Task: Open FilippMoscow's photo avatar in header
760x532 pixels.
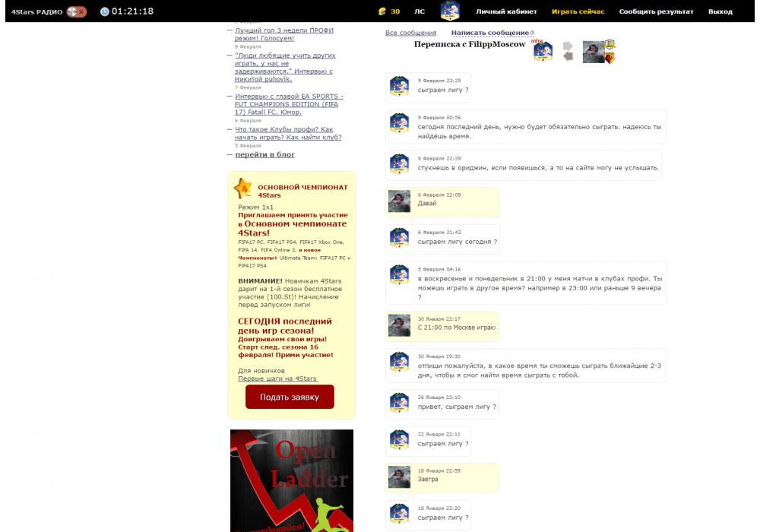Action: [x=594, y=52]
